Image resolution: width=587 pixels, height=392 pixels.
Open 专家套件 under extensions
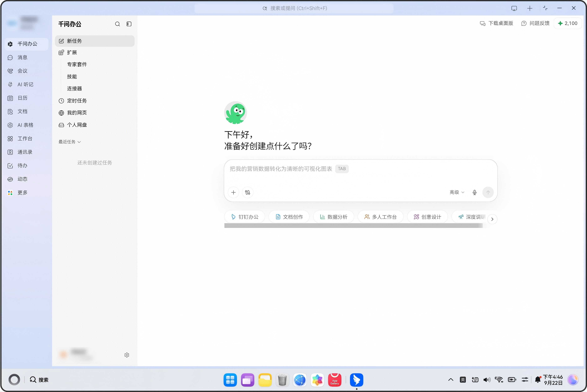pyautogui.click(x=77, y=64)
